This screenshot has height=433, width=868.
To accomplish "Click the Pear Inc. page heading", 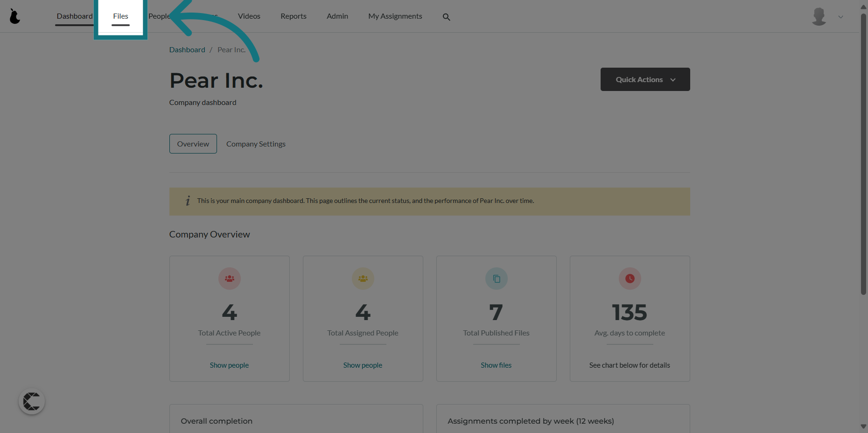I will tap(216, 81).
